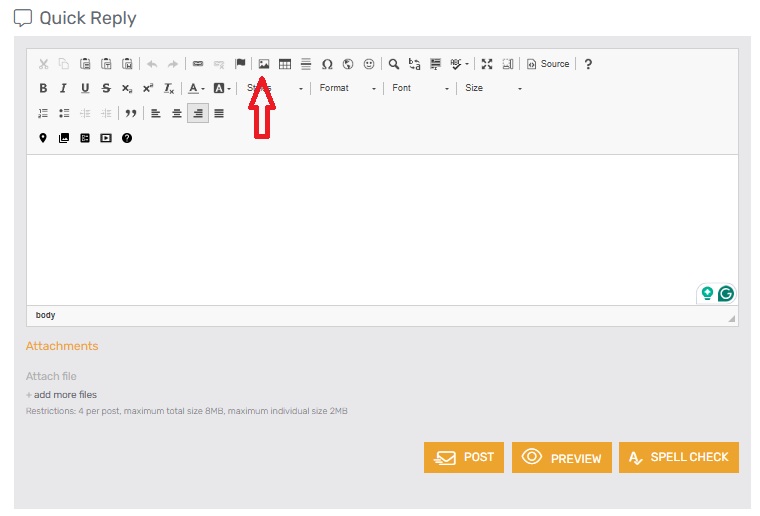Click the Find magnifier icon
The width and height of the screenshot is (760, 516).
(x=394, y=64)
